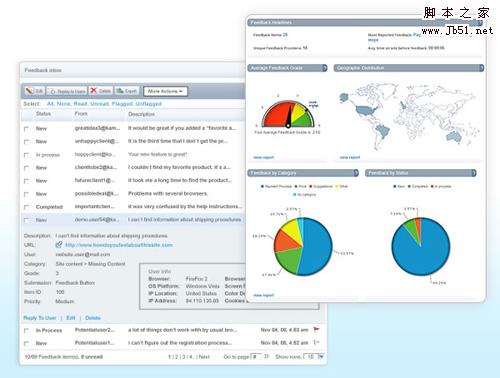Check the box for Potentialuser1 New row
The width and height of the screenshot is (500, 378).
pyautogui.click(x=26, y=343)
